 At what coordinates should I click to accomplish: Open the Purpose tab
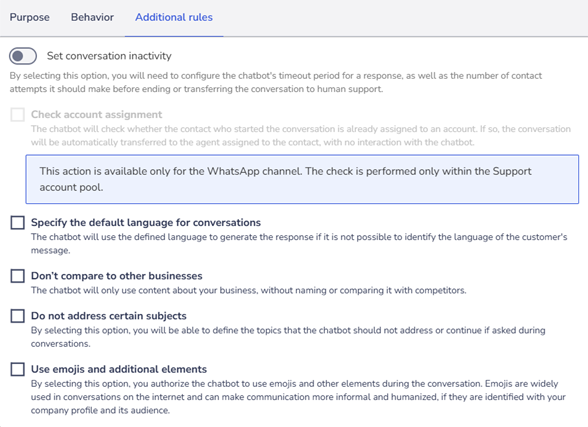click(29, 17)
